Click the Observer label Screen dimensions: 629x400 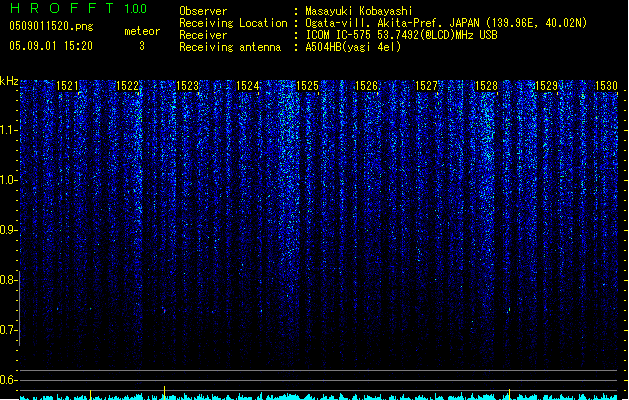(x=203, y=11)
